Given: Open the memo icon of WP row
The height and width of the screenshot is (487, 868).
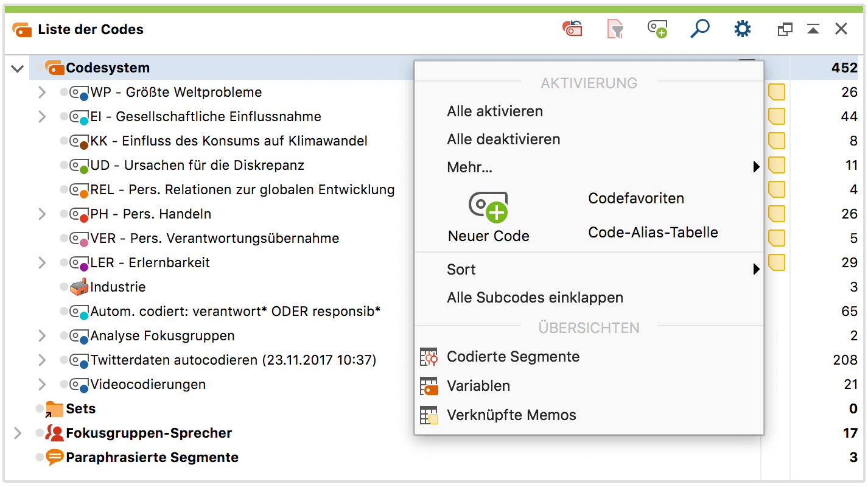Looking at the screenshot, I should pos(777,92).
